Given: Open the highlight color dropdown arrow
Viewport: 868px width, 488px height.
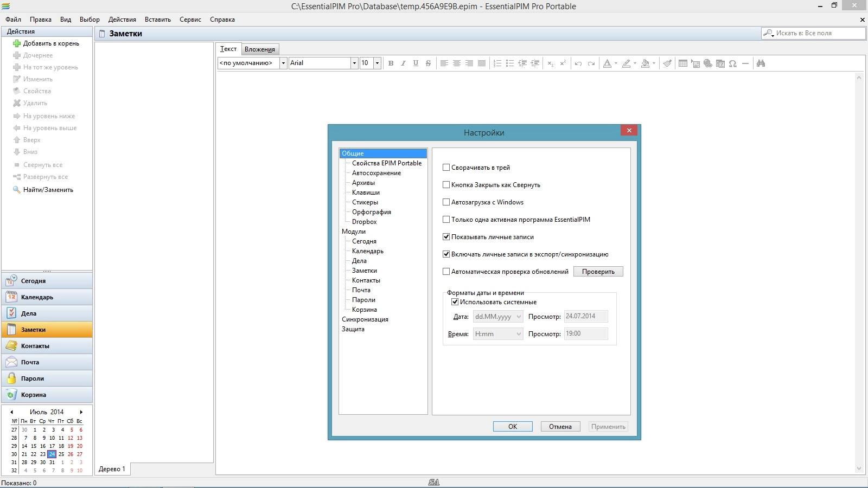Looking at the screenshot, I should coord(635,63).
